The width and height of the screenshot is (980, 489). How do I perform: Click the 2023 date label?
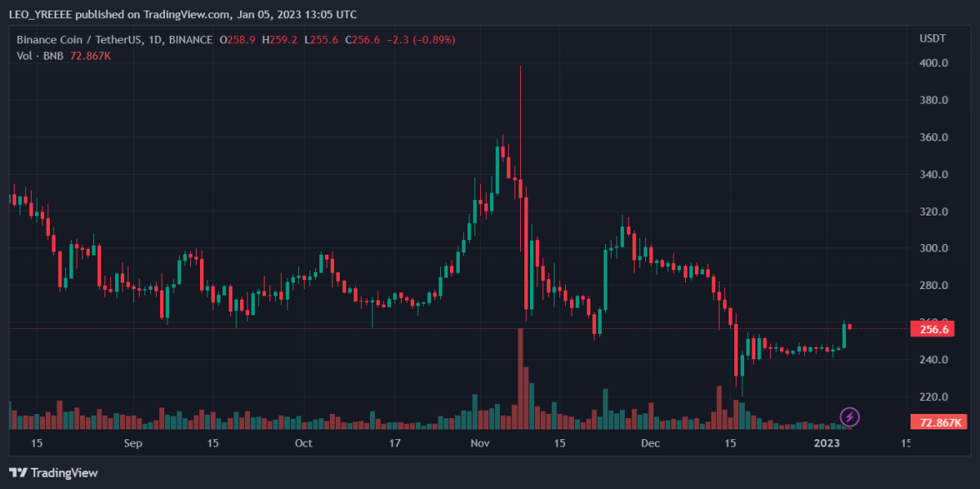pyautogui.click(x=827, y=443)
